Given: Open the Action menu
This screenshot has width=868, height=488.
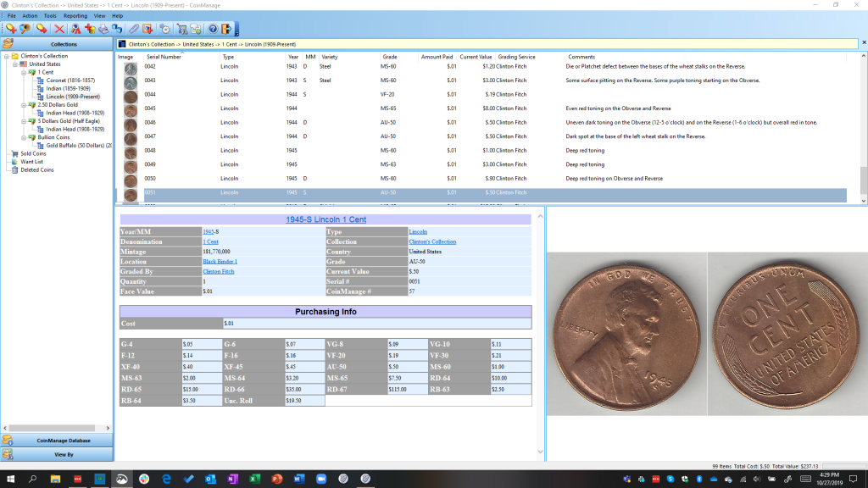Looking at the screenshot, I should (30, 16).
